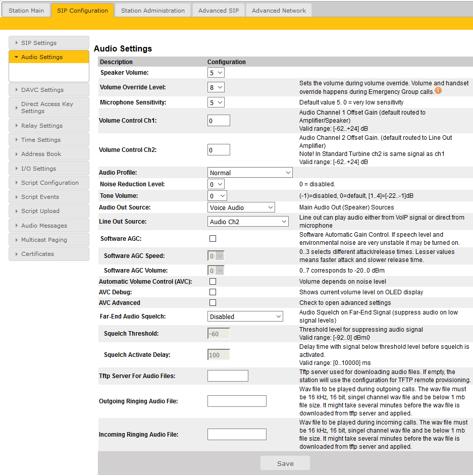Open the Relay Settings sidebar section
Image resolution: width=473 pixels, height=476 pixels.
pos(49,126)
